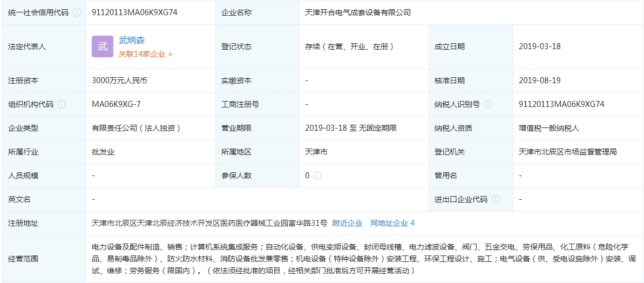Click the 进出口企业代码 info icon
This screenshot has height=283, width=644.
pyautogui.click(x=496, y=199)
